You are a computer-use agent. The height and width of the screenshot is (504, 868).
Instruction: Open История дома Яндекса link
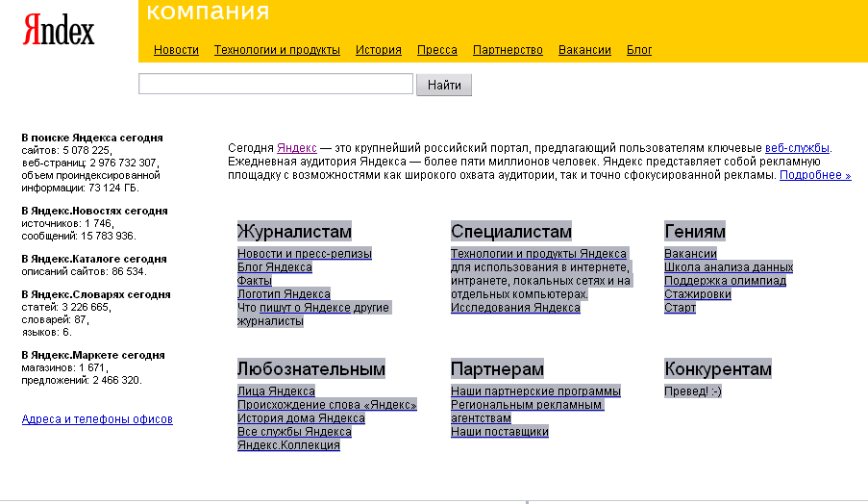tap(301, 418)
